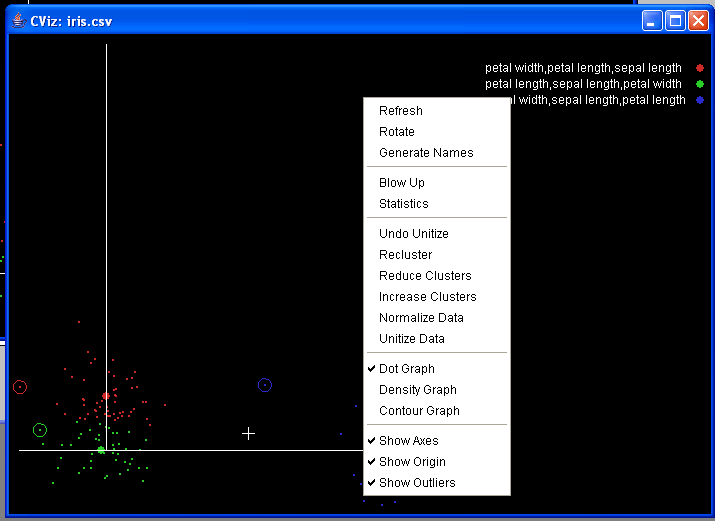Click the green cluster centroid at axis origin

click(x=101, y=450)
